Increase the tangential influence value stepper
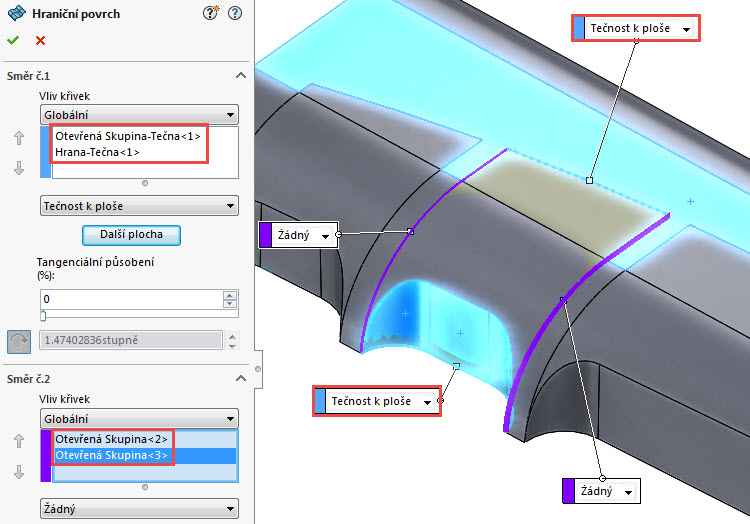This screenshot has width=750, height=524. pos(230,295)
